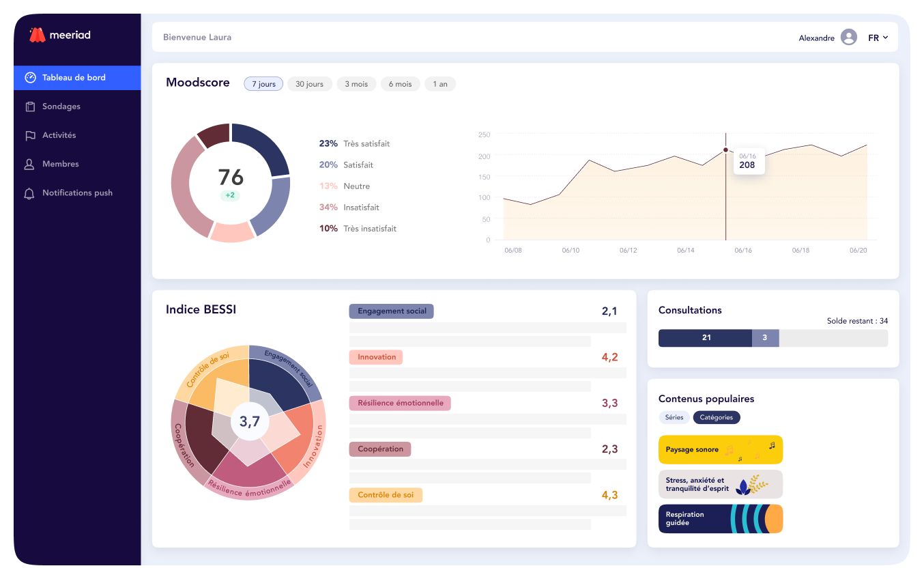The width and height of the screenshot is (924, 579).
Task: Select the 6 mois period filter
Action: pos(400,84)
